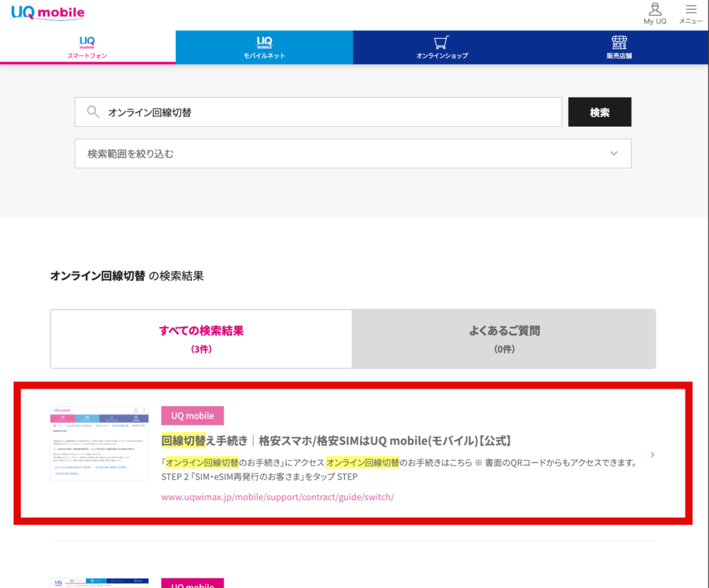Expand the 検索範囲を絞り込む dropdown
This screenshot has height=588, width=709.
tap(352, 154)
